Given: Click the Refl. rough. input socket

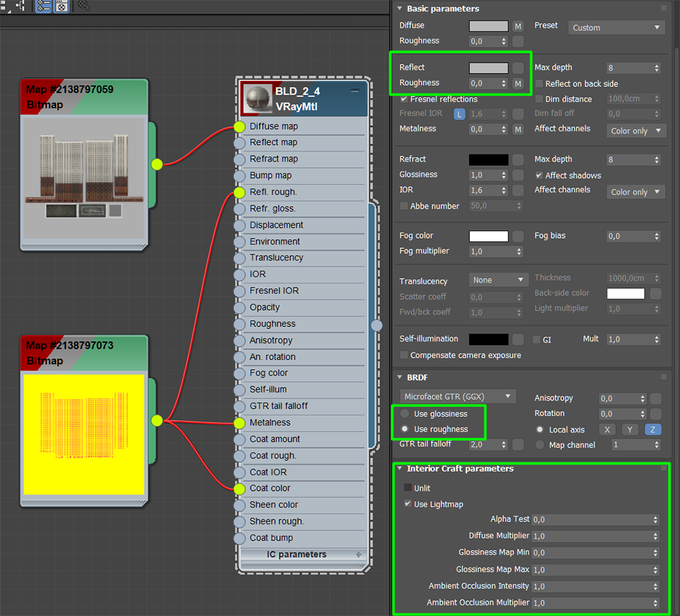Looking at the screenshot, I should [239, 192].
